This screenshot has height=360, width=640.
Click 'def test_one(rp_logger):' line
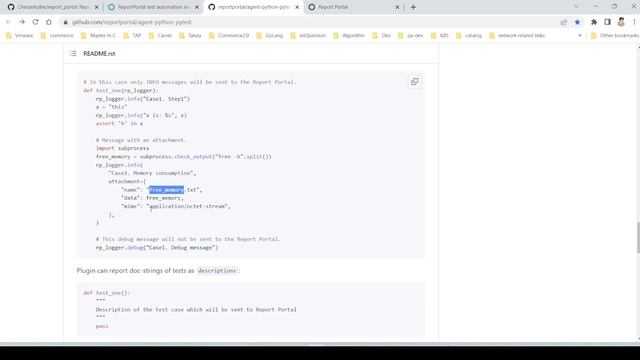[120, 90]
